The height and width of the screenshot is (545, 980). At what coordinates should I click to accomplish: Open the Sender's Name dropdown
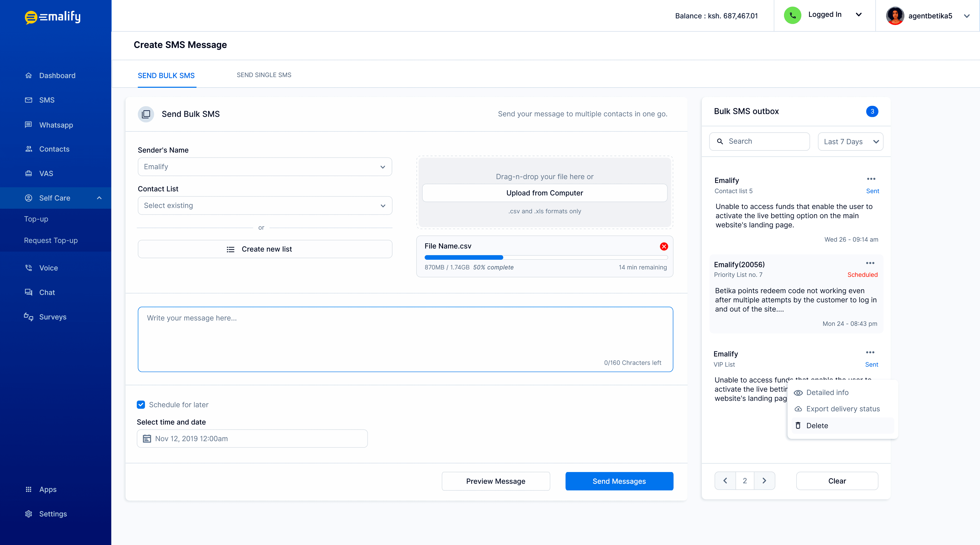[x=265, y=167]
